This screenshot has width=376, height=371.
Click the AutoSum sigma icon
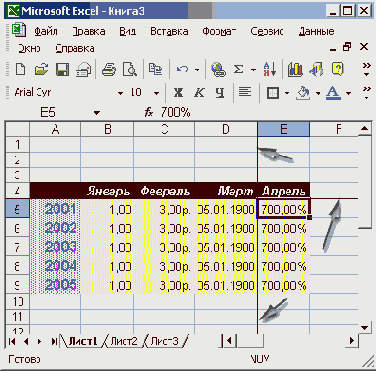click(x=238, y=69)
